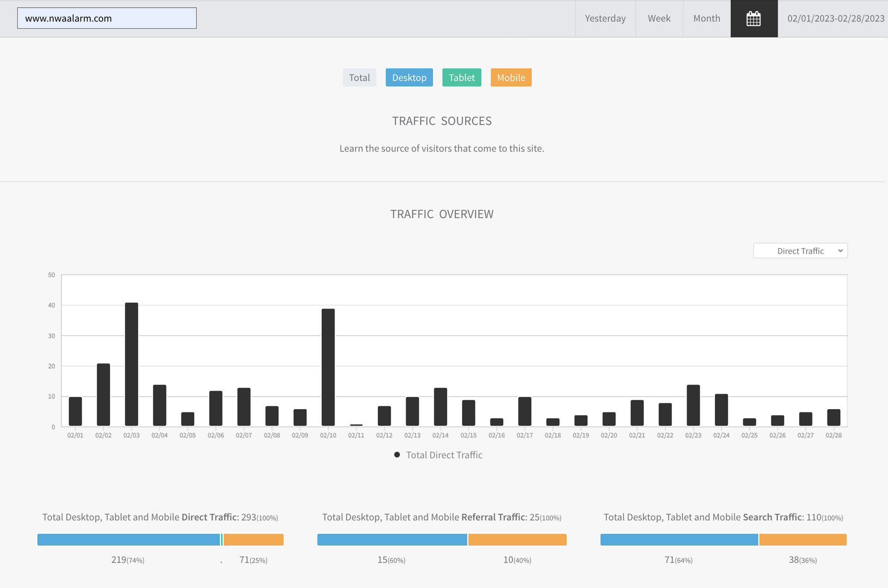Image resolution: width=888 pixels, height=588 pixels.
Task: Click the dropdown arrow beside Direct Traffic
Action: tap(840, 251)
